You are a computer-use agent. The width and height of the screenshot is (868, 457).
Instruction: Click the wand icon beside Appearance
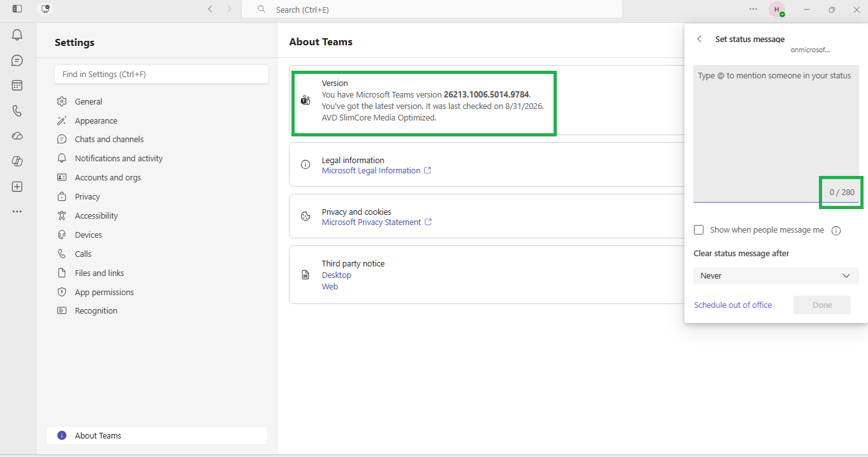(x=62, y=120)
